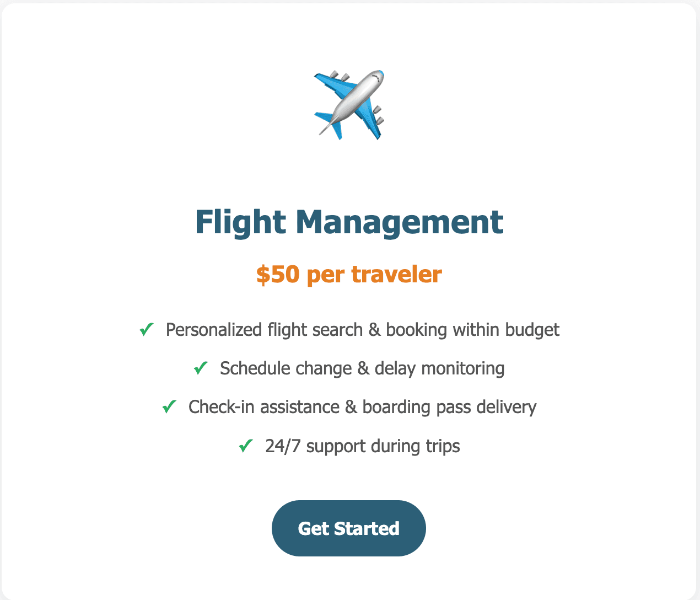
Task: Click checkmark beside Personalized flight search
Action: point(146,330)
